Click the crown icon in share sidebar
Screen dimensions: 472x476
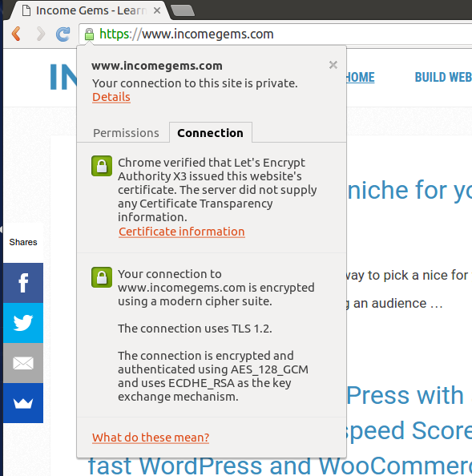coord(23,403)
